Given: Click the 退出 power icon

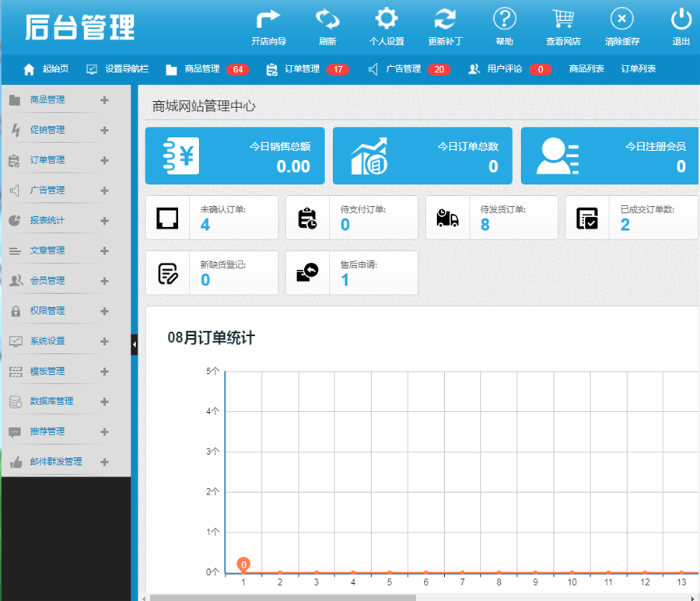Looking at the screenshot, I should [x=681, y=19].
